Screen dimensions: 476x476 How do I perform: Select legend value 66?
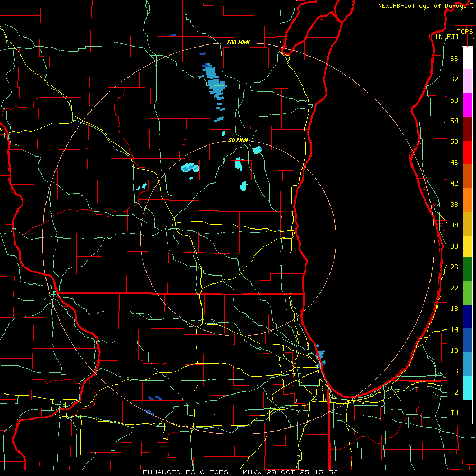(454, 58)
